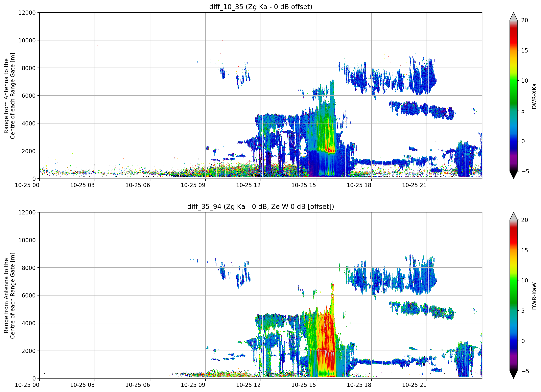Select the DWR-XKa colorbar label
Viewport: 541px width, 392px height.
[534, 96]
